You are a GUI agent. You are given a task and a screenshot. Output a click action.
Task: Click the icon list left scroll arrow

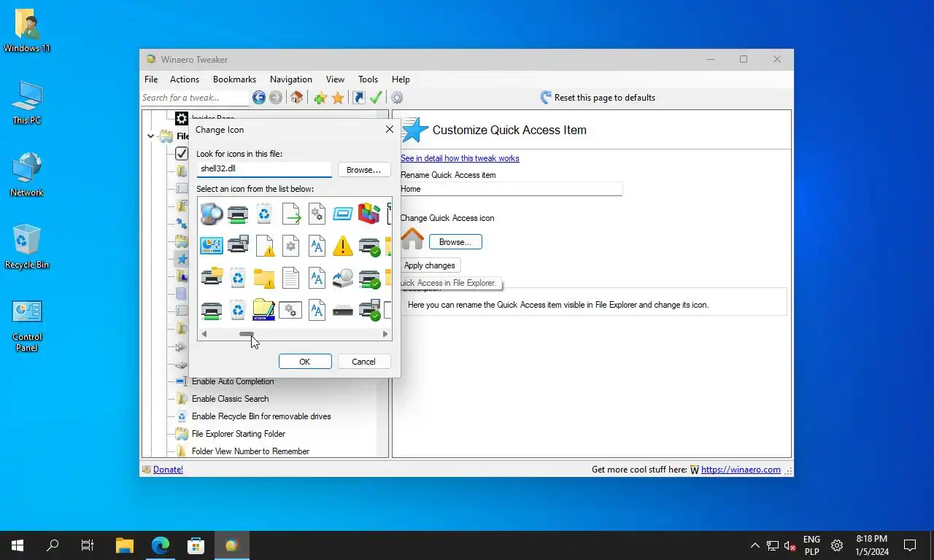pyautogui.click(x=204, y=334)
